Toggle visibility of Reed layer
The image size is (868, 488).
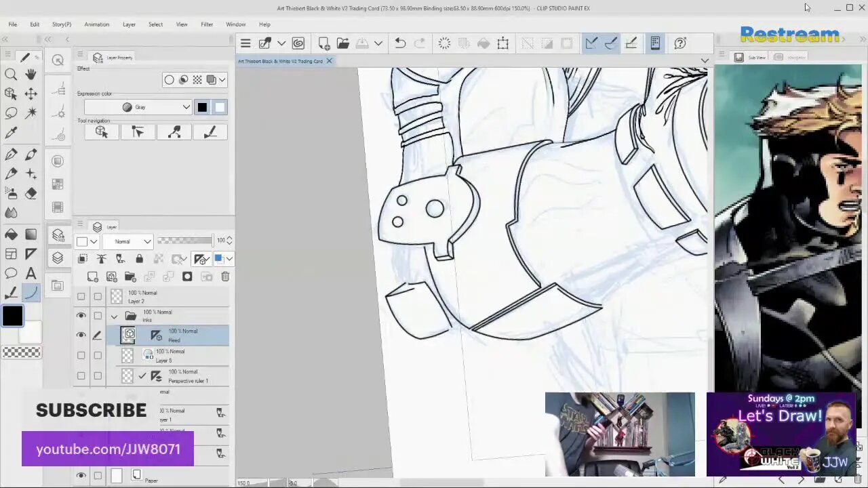coord(81,335)
